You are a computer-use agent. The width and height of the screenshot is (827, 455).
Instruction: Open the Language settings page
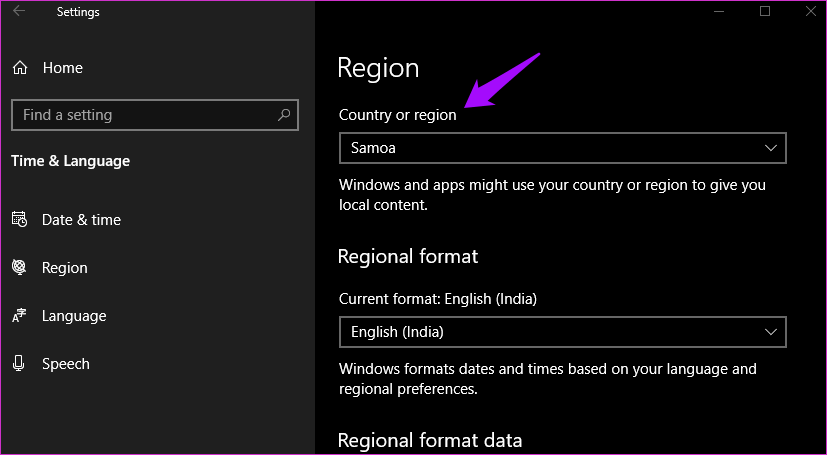pos(74,316)
